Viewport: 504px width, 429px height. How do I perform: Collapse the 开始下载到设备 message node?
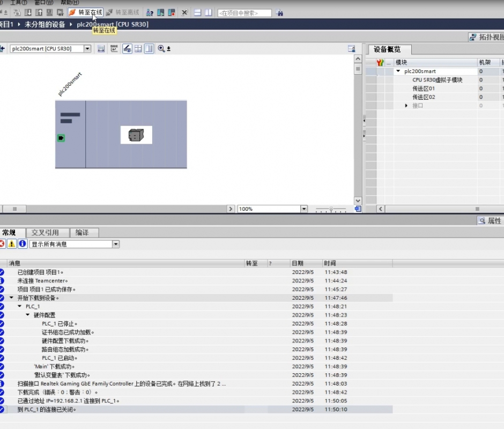point(12,298)
